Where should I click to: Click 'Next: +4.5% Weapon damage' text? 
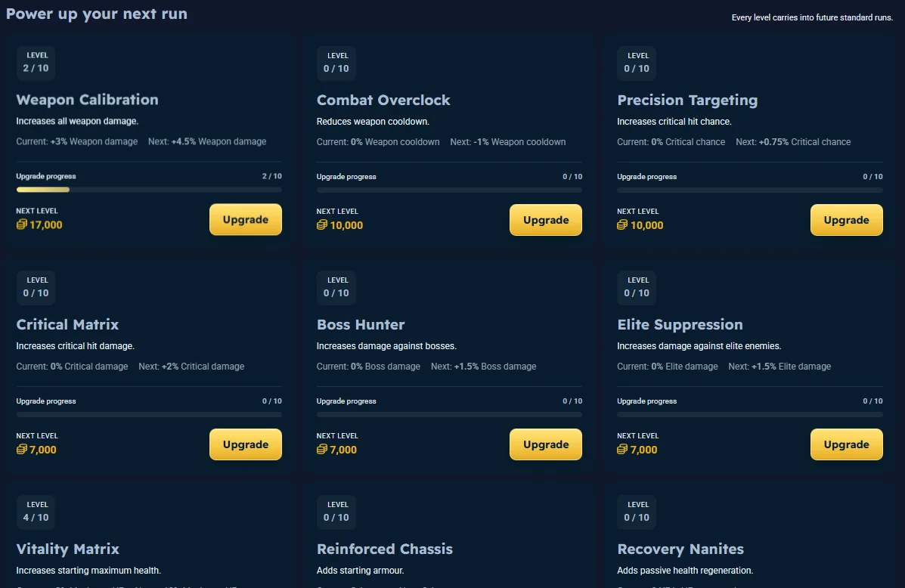click(x=207, y=141)
